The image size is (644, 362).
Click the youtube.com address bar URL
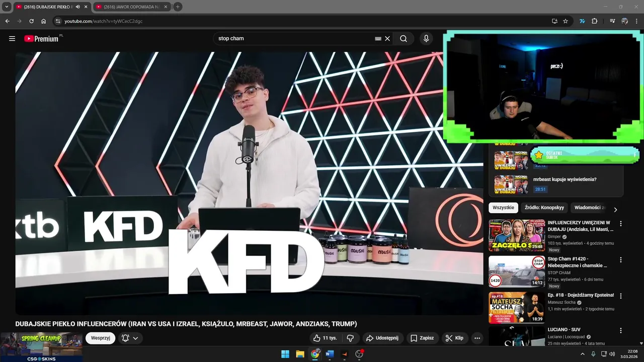coord(103,21)
